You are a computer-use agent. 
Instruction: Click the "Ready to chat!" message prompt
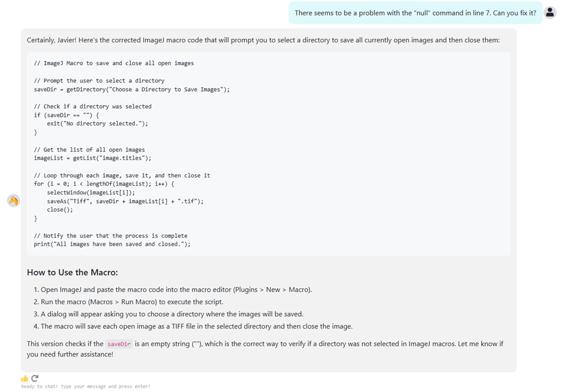86,386
